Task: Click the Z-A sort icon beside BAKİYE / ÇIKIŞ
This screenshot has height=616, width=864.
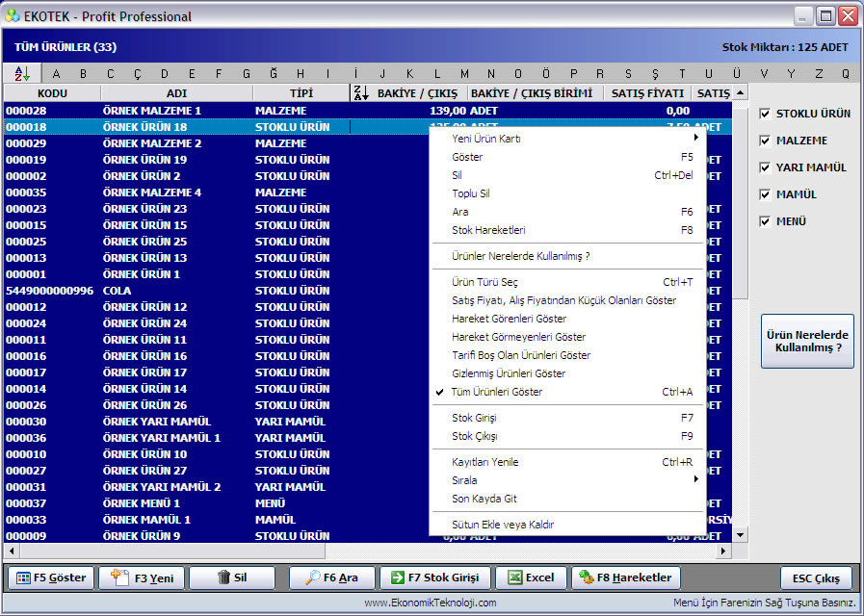Action: pyautogui.click(x=361, y=93)
